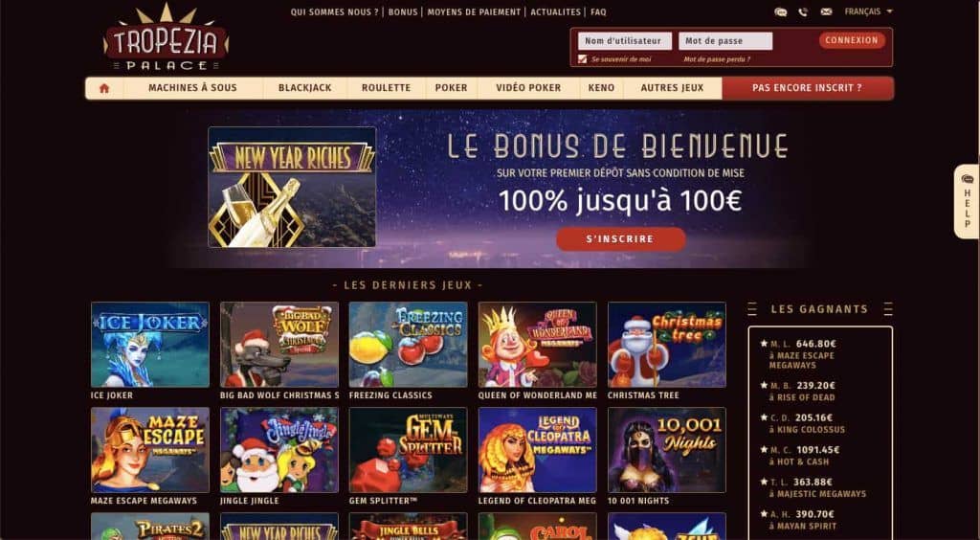Click menu icon left of Les Gagnants
980x540 pixels.
(x=752, y=309)
